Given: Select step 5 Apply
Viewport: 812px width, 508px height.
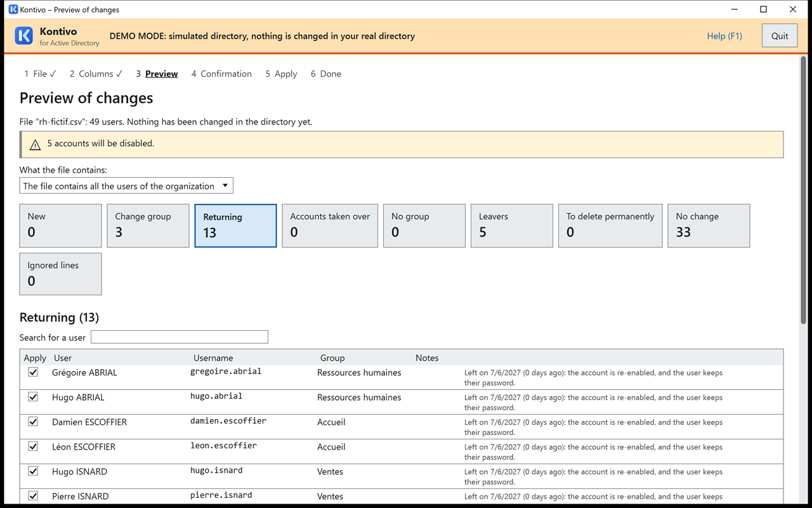Looking at the screenshot, I should 281,74.
